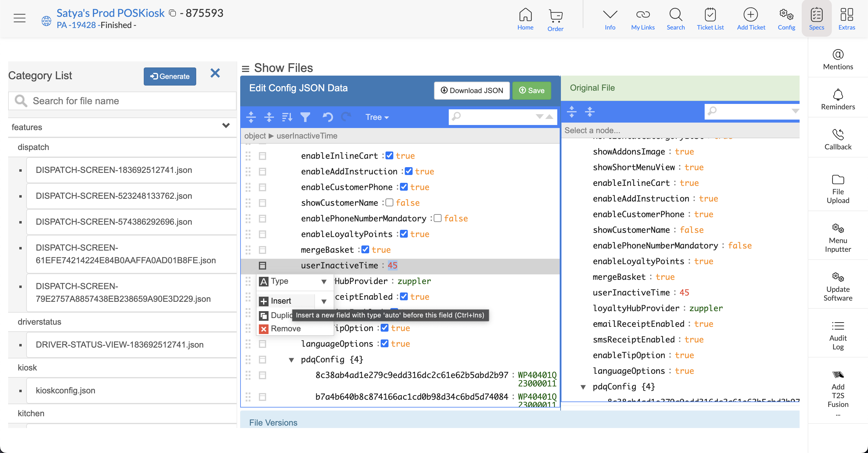Click the filter funnel icon in JSON editor
Screen dimensions: 868x453
click(305, 117)
